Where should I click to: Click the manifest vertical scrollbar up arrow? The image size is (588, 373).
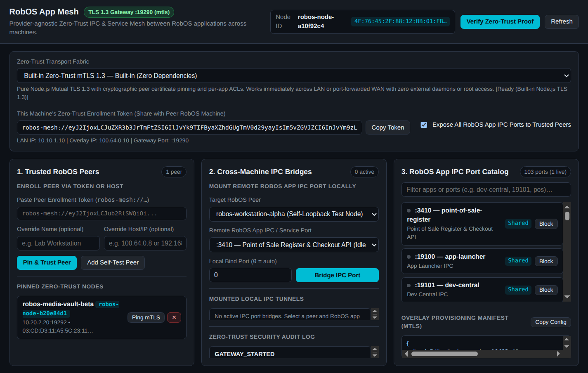(567, 340)
